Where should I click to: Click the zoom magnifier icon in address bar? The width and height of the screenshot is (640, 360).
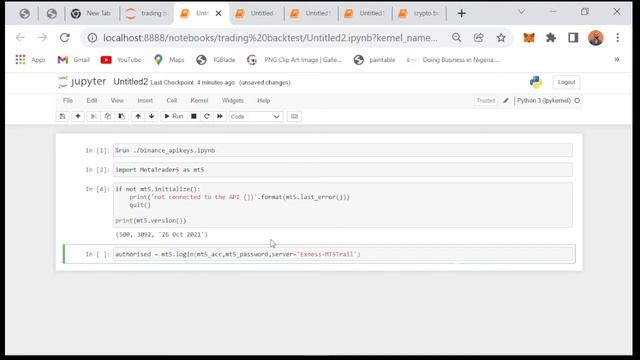pos(456,38)
